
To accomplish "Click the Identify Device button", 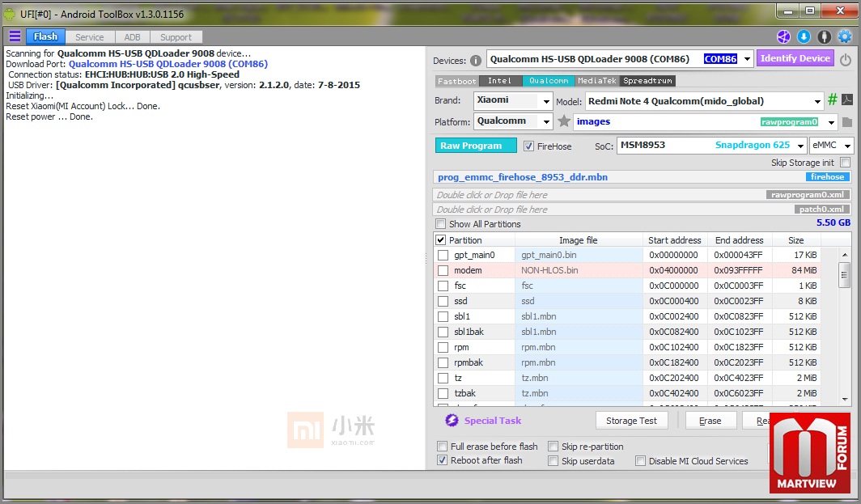I will coord(795,58).
